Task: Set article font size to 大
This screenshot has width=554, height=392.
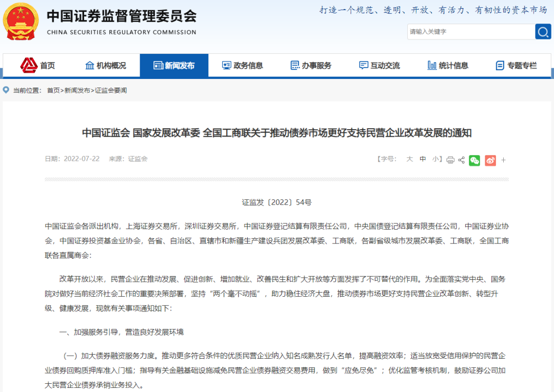Action: [409, 159]
